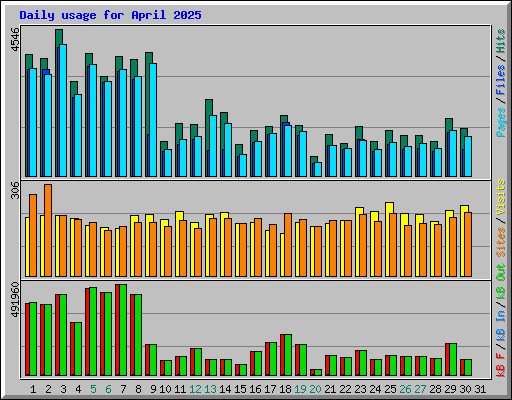
Task: Click the day 22 label
Action: tap(345, 389)
